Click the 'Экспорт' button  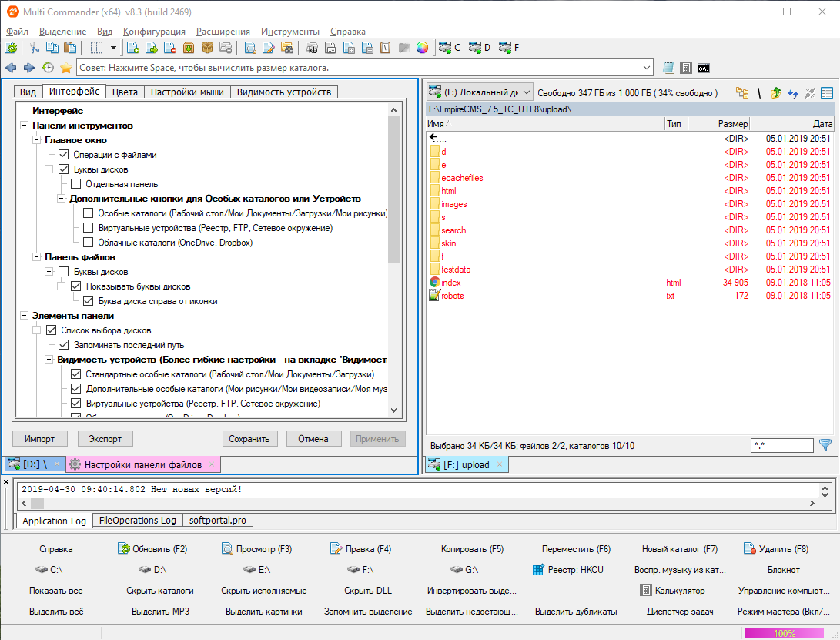105,439
